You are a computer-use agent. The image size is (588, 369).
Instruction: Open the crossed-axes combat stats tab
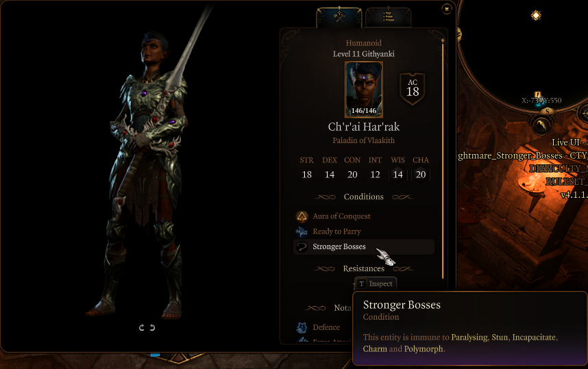point(339,17)
